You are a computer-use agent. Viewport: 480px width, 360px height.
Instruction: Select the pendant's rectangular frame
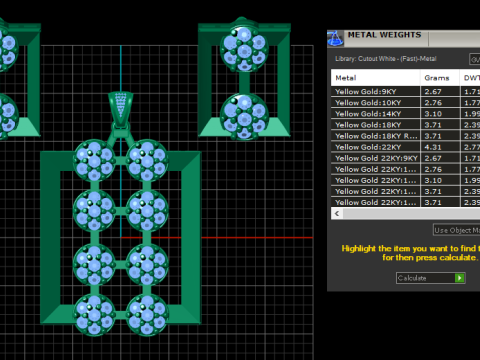pos(50,237)
